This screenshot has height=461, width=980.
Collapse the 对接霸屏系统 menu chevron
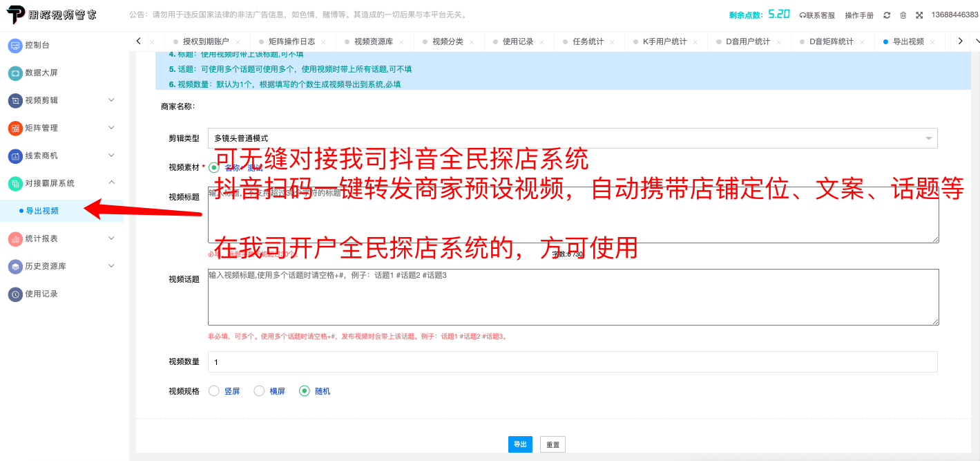[111, 183]
